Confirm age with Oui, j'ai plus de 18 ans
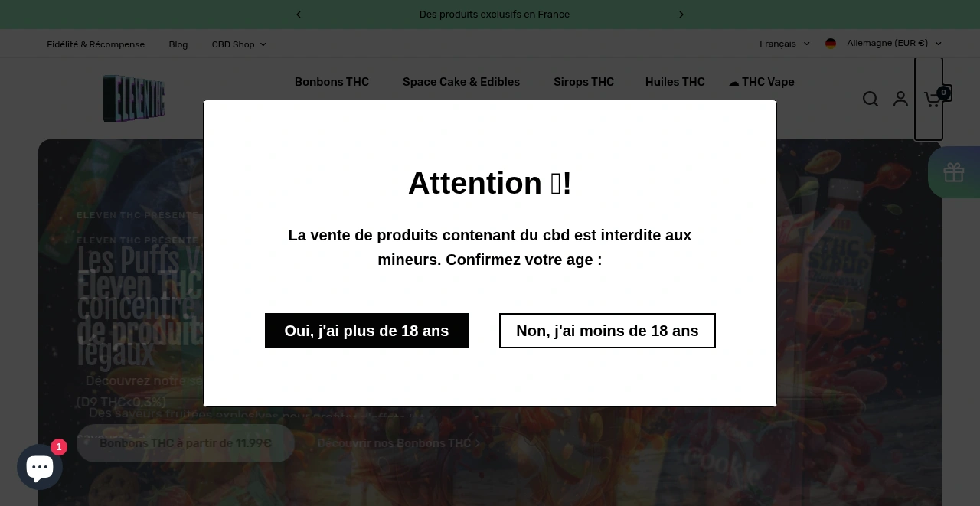 click(366, 331)
